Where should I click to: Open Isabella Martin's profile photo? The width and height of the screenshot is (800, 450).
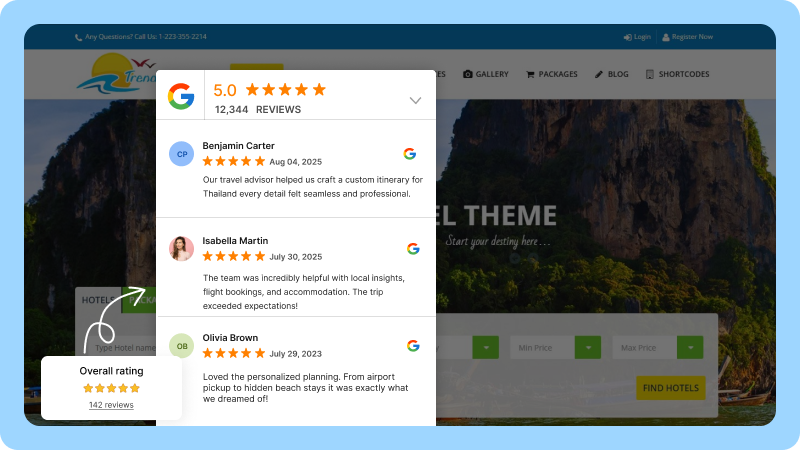click(181, 249)
